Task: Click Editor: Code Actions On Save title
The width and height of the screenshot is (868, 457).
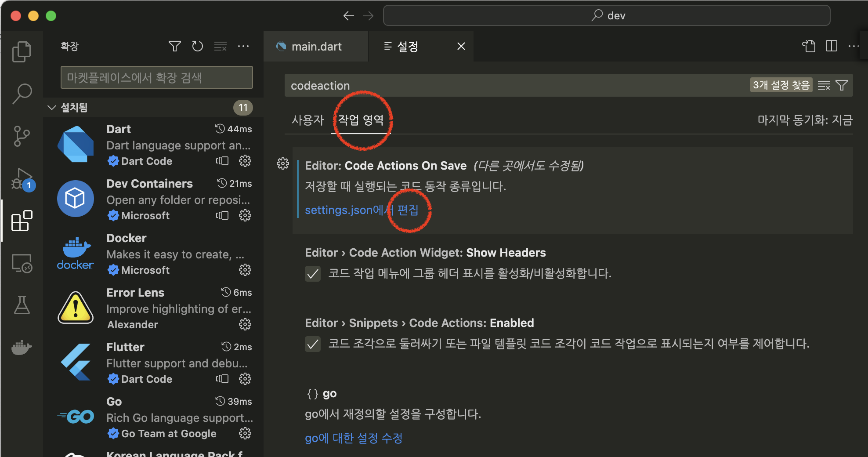Action: click(386, 166)
